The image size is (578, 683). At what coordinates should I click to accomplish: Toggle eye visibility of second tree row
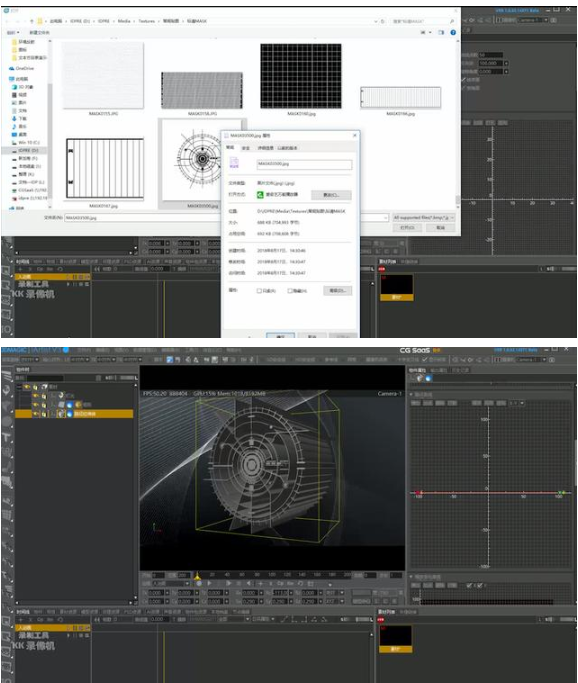click(x=36, y=396)
